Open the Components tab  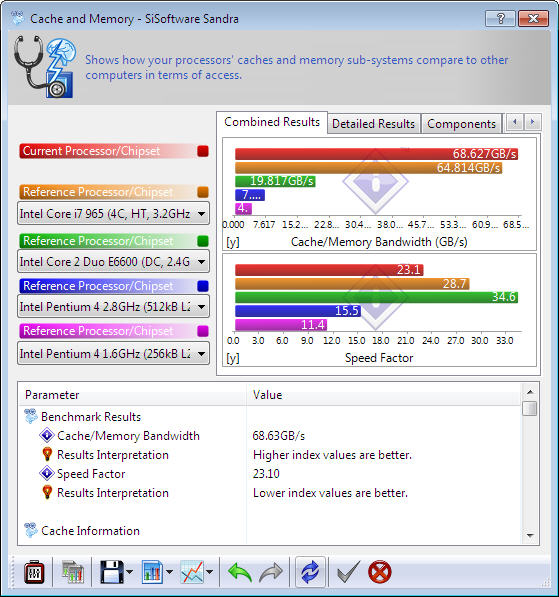pos(461,124)
